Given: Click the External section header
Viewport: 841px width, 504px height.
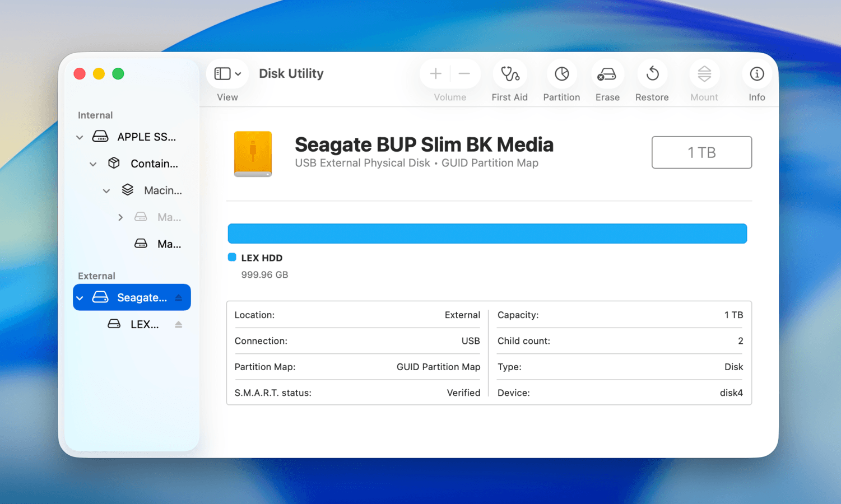Looking at the screenshot, I should click(96, 276).
